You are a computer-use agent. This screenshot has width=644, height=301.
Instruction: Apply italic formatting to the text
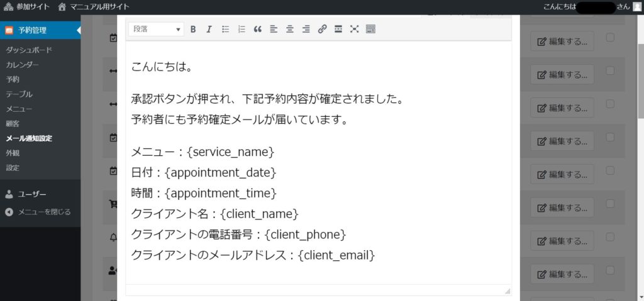tap(209, 29)
